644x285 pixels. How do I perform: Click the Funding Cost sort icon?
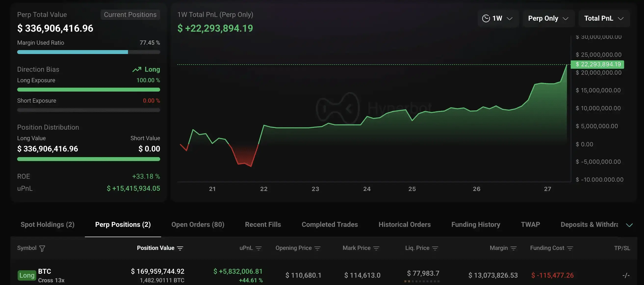point(570,248)
